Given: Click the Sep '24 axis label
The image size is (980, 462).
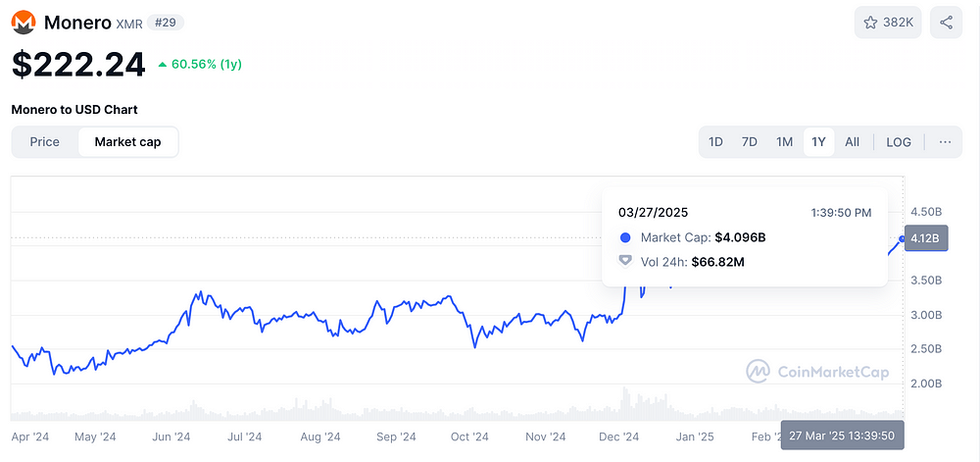Looking at the screenshot, I should (396, 436).
